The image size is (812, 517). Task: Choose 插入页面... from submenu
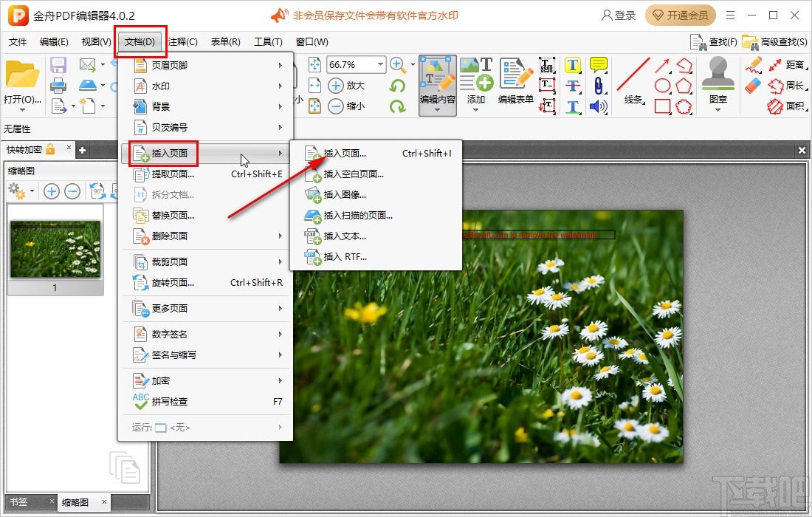click(x=376, y=154)
